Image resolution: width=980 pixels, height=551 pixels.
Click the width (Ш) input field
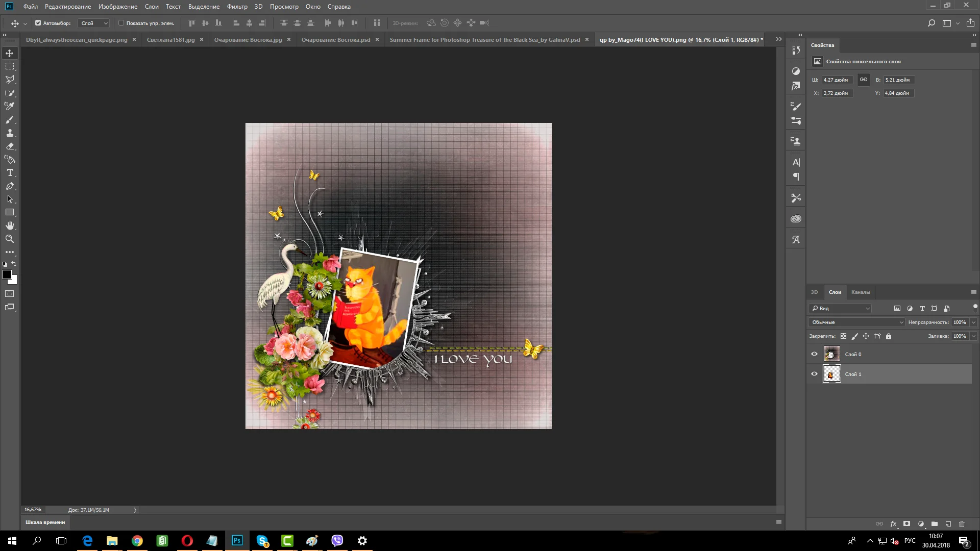click(x=837, y=80)
